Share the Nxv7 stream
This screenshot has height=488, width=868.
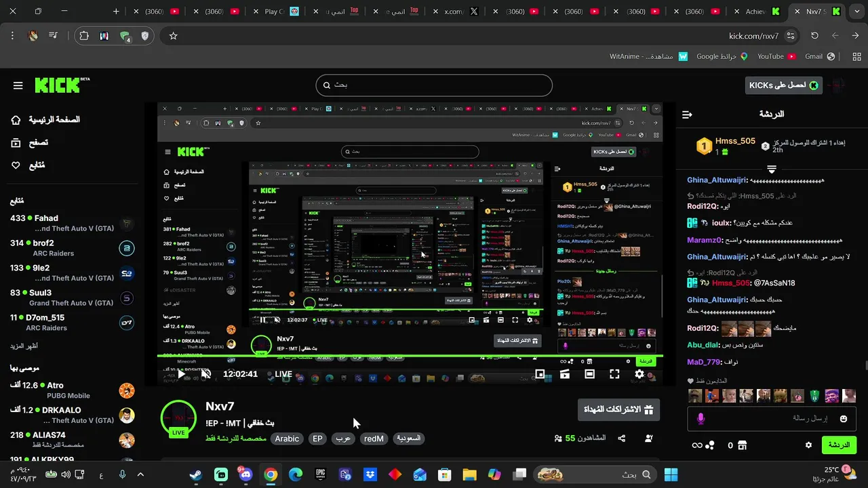[x=622, y=439]
